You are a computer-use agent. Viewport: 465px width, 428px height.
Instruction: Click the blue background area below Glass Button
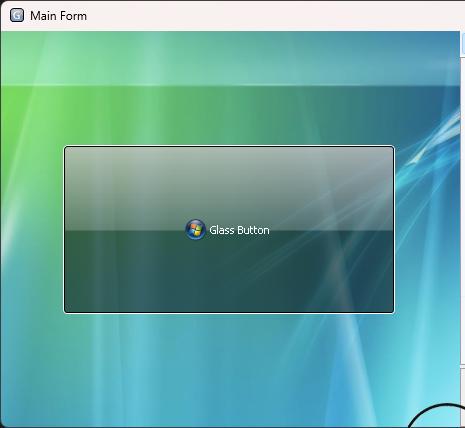pyautogui.click(x=229, y=370)
